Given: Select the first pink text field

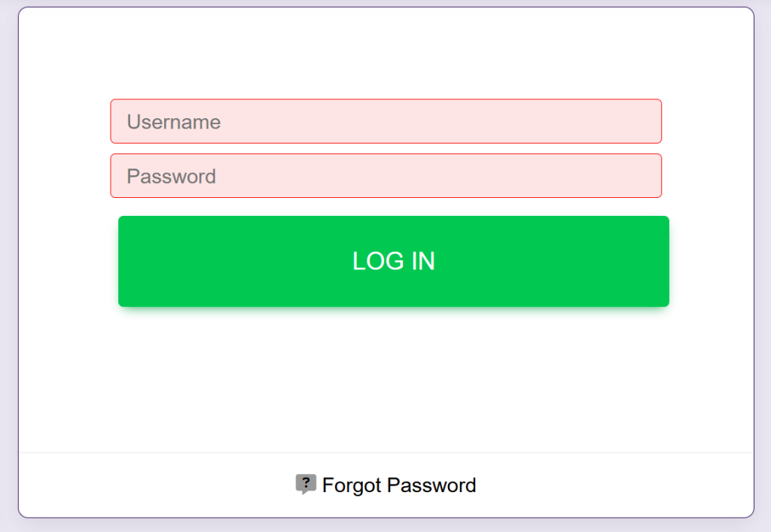Looking at the screenshot, I should pyautogui.click(x=385, y=121).
